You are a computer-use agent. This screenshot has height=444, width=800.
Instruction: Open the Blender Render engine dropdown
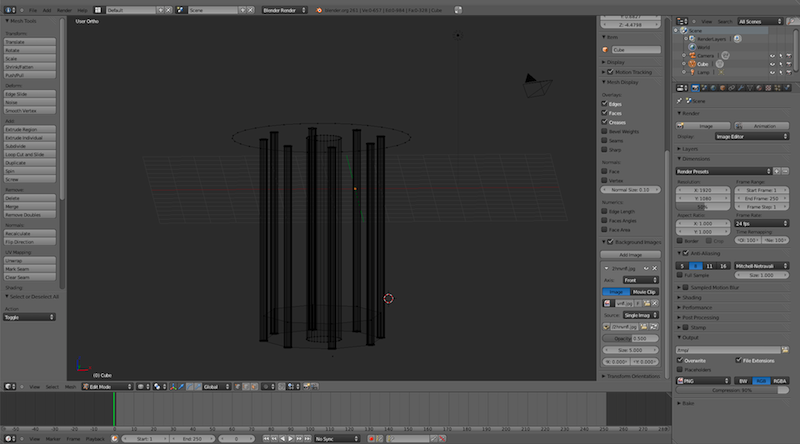(284, 10)
